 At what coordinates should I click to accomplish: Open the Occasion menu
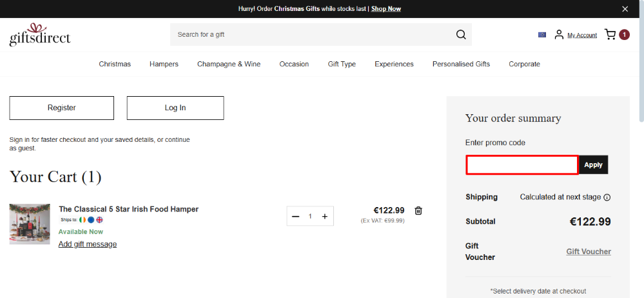coord(294,64)
